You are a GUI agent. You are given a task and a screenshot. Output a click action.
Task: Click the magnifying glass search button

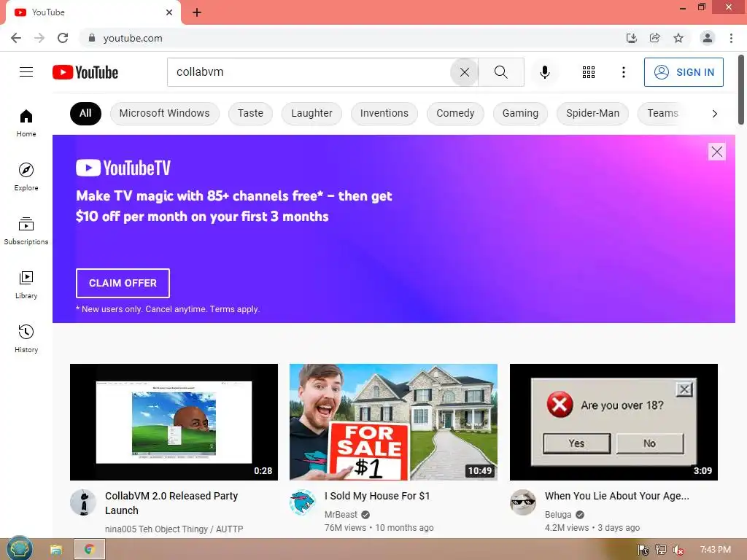500,72
